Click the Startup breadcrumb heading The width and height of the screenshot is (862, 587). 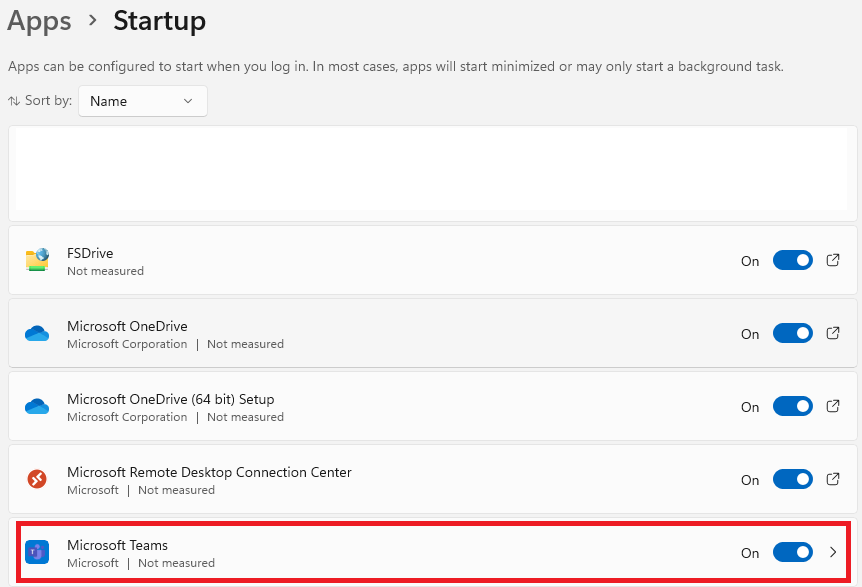coord(159,21)
